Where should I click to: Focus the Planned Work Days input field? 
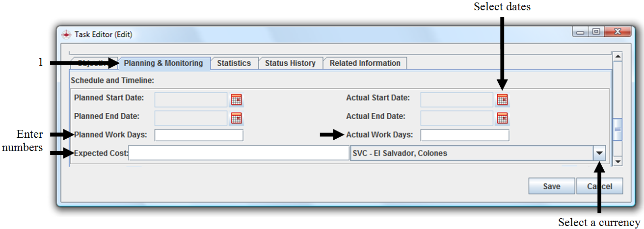(x=199, y=135)
